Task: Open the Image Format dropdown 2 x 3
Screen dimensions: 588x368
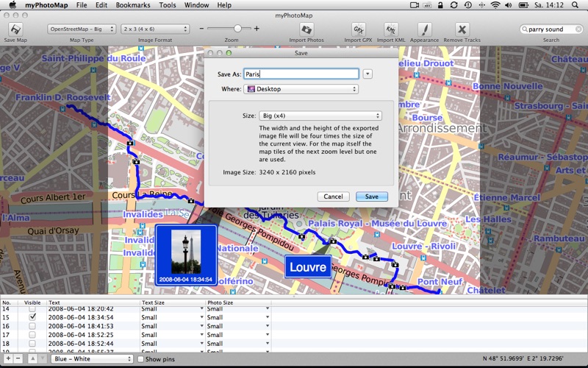Action: 155,29
